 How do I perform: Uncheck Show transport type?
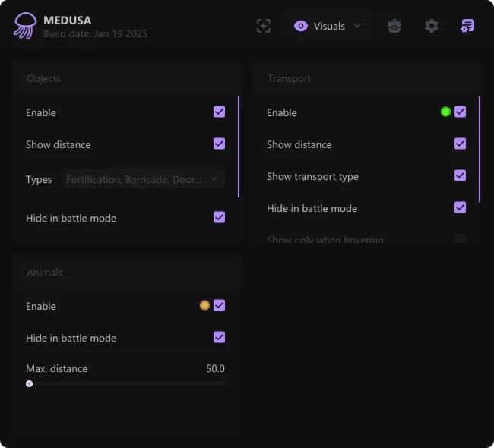pos(460,175)
